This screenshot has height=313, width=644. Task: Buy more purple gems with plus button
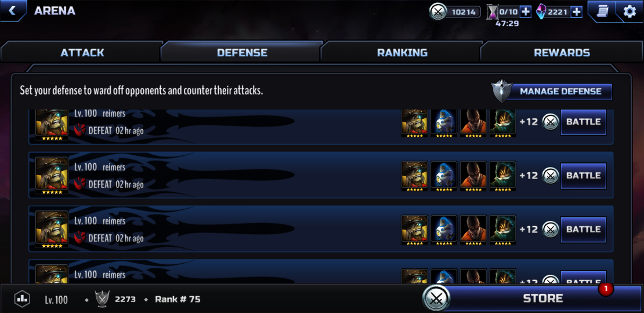(577, 12)
